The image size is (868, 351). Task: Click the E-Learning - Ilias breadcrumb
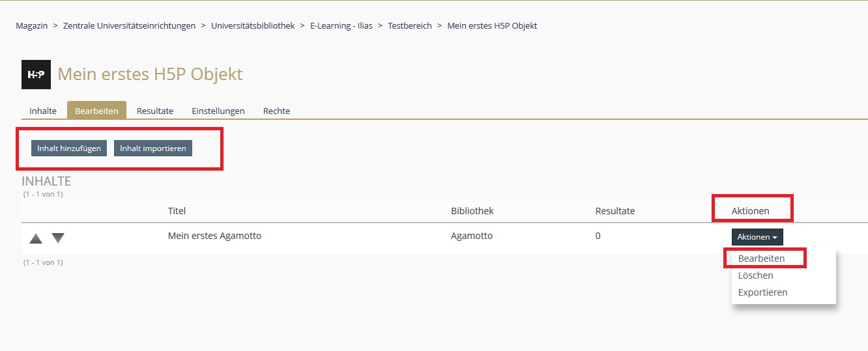click(x=341, y=26)
